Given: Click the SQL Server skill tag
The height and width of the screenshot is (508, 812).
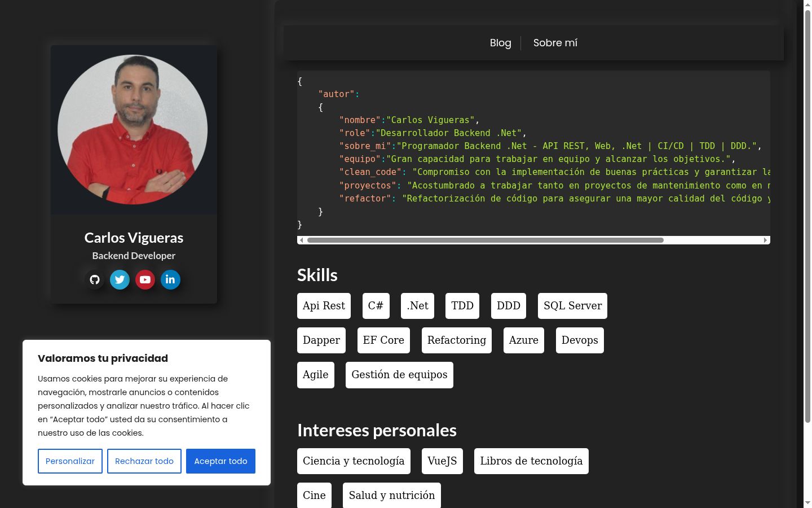Looking at the screenshot, I should point(572,306).
